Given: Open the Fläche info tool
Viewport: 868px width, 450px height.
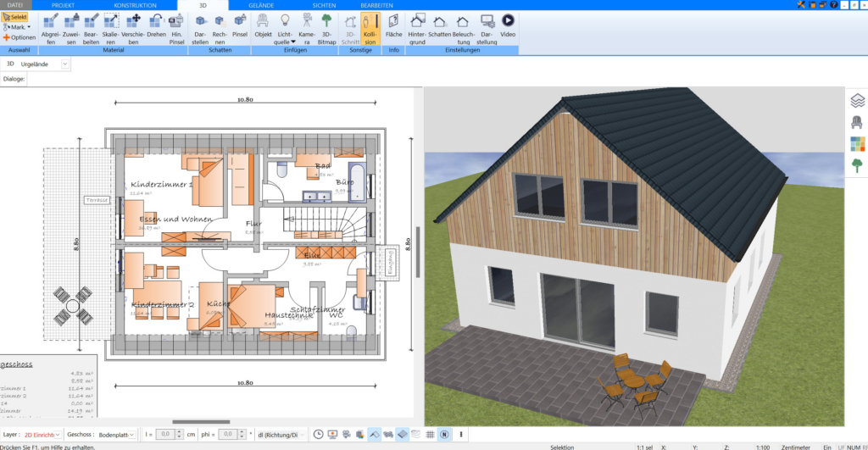Looking at the screenshot, I should pos(393,26).
